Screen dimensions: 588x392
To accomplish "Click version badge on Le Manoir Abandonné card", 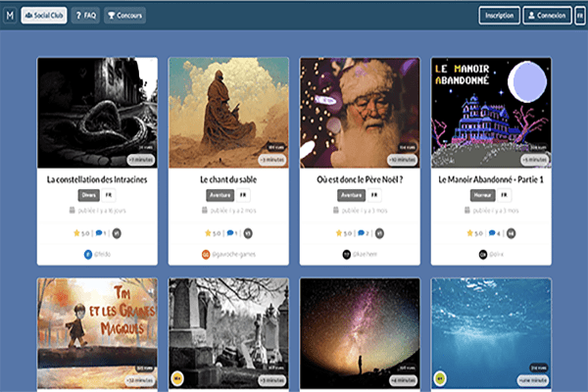I will tap(512, 233).
